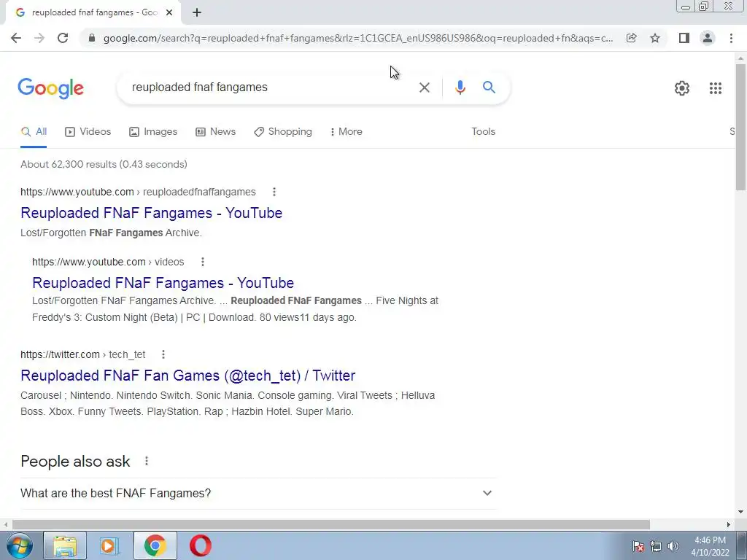This screenshot has width=747, height=560.
Task: Click the volume speaker tray icon
Action: click(x=673, y=546)
